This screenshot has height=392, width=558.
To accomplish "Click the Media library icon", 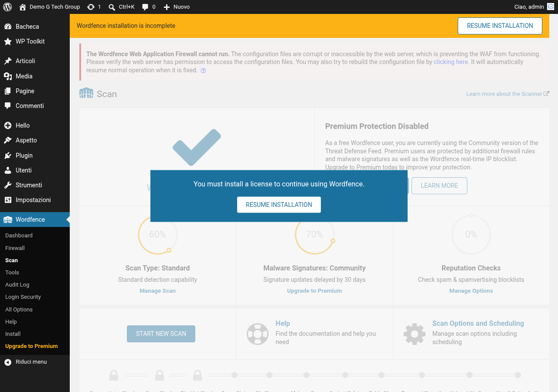I will click(8, 76).
